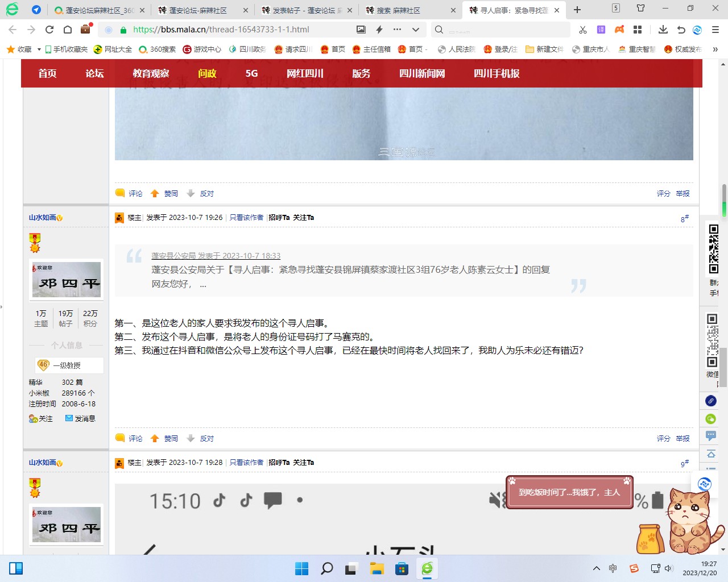Expand the address bar dropdown chevron
728x582 pixels.
point(416,30)
